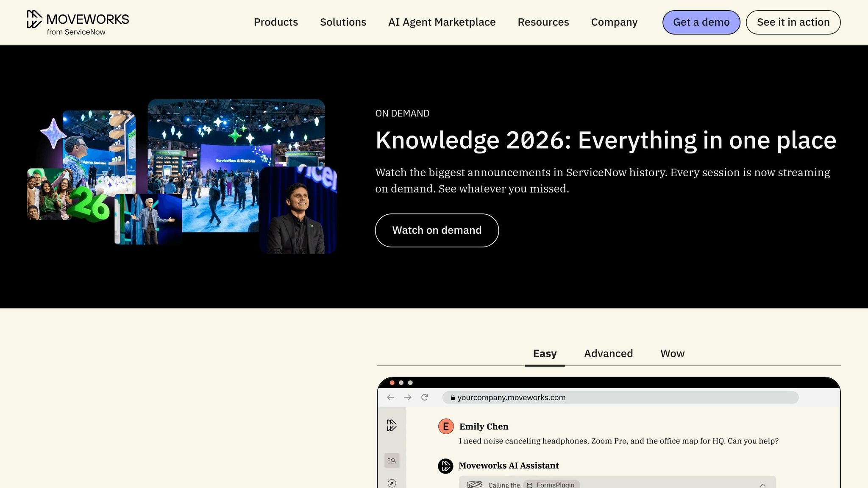This screenshot has height=488, width=868.
Task: Click See it in action
Action: [793, 22]
